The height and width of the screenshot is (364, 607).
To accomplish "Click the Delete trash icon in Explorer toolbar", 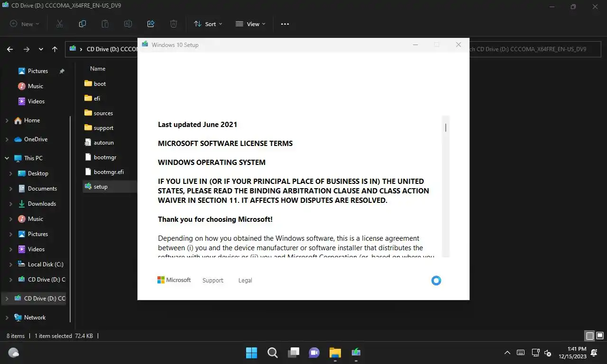I will pyautogui.click(x=174, y=24).
